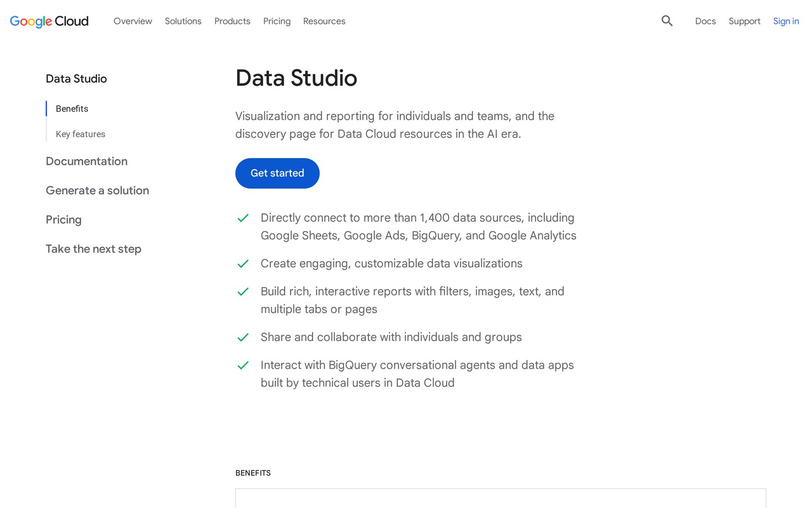812x508 pixels.
Task: Click the "Create engaging, customizable data visualizations" bullet
Action: tap(392, 264)
